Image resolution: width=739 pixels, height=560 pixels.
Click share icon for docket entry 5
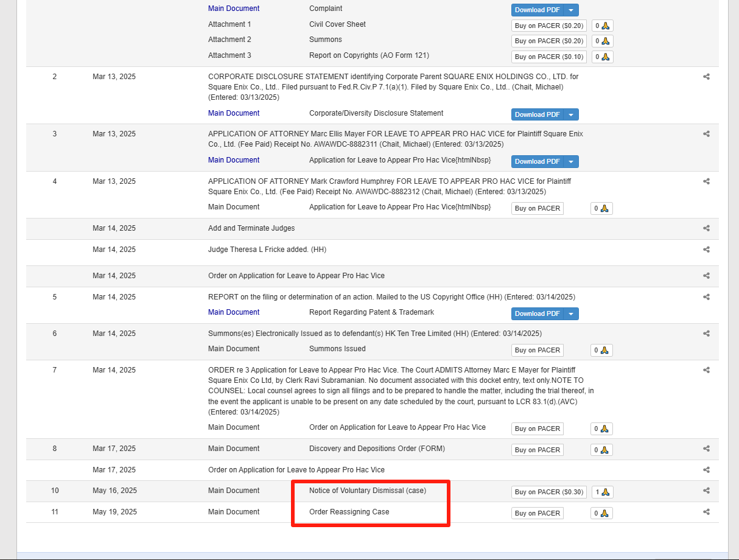[x=706, y=297]
